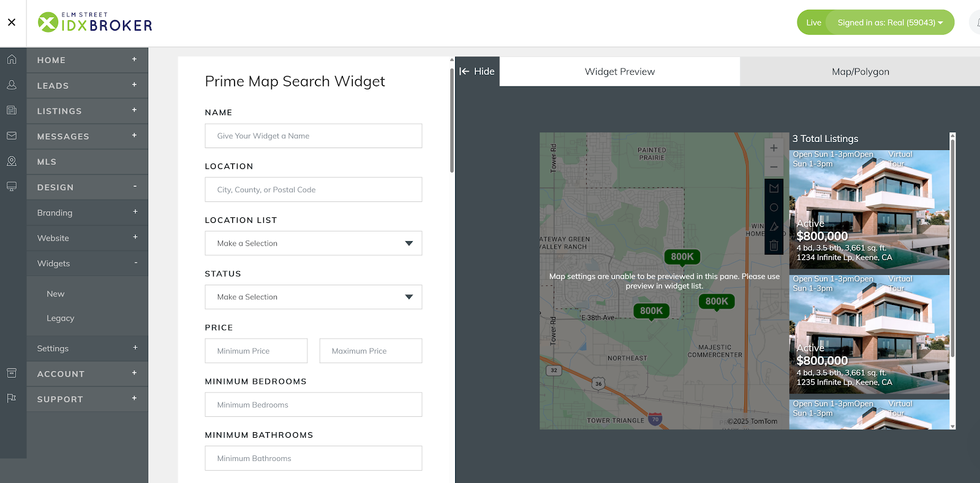The image size is (980, 483).
Task: Click the Maximum Price field
Action: pyautogui.click(x=371, y=351)
